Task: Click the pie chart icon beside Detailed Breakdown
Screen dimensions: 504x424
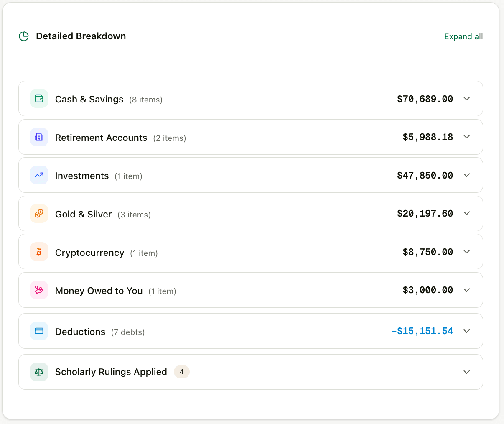Action: coord(24,36)
